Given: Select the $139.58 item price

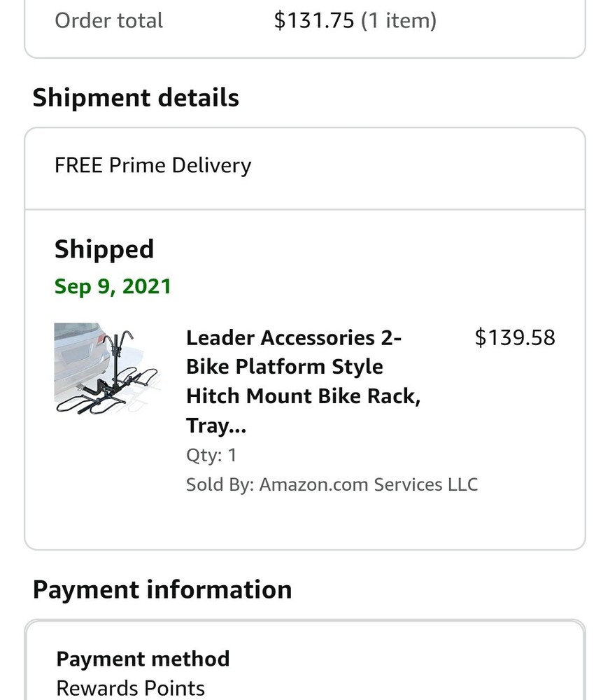Looking at the screenshot, I should (515, 337).
